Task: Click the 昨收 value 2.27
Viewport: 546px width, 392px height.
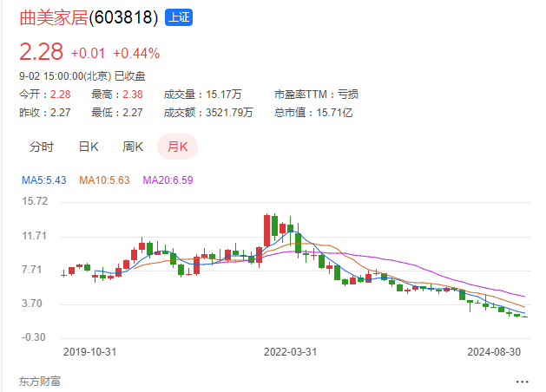Action: pyautogui.click(x=60, y=113)
